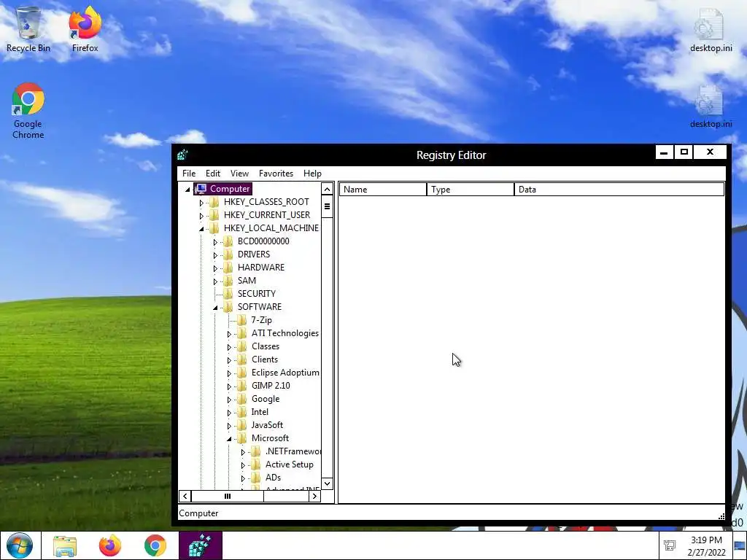Sort by the Data column header
Image resolution: width=747 pixels, height=560 pixels.
(x=619, y=189)
